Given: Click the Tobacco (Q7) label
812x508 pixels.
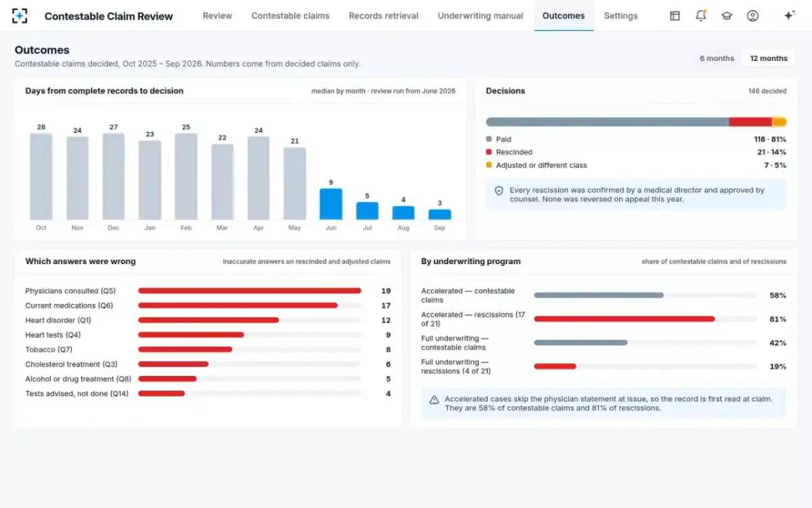Looking at the screenshot, I should [49, 350].
